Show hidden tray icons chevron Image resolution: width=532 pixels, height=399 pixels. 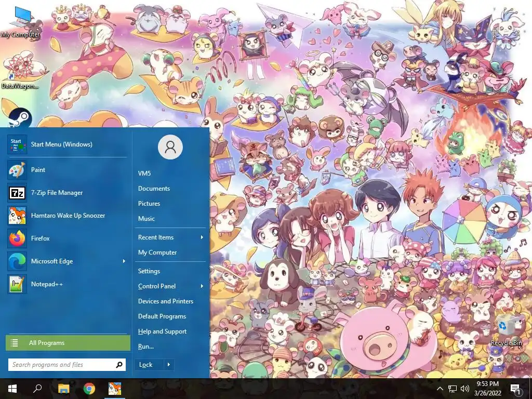point(440,389)
